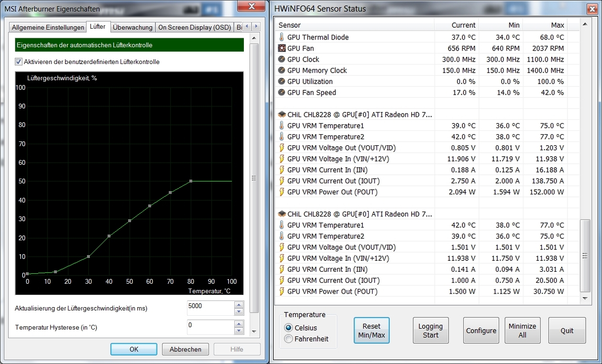The width and height of the screenshot is (602, 364).
Task: Select the fan curve point at 30 °C
Action: click(x=88, y=257)
